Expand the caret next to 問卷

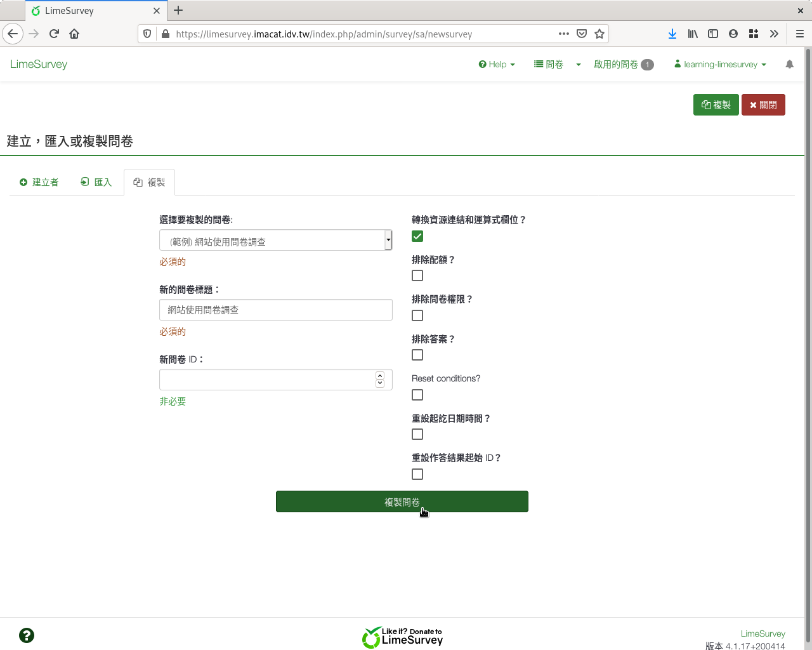pos(579,64)
